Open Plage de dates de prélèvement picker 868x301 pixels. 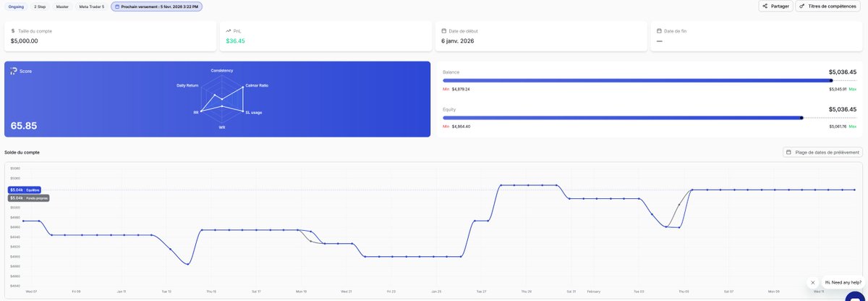tap(823, 152)
